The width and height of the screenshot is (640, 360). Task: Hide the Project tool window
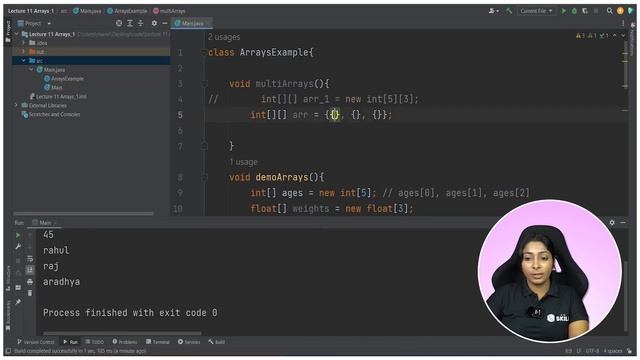point(164,23)
